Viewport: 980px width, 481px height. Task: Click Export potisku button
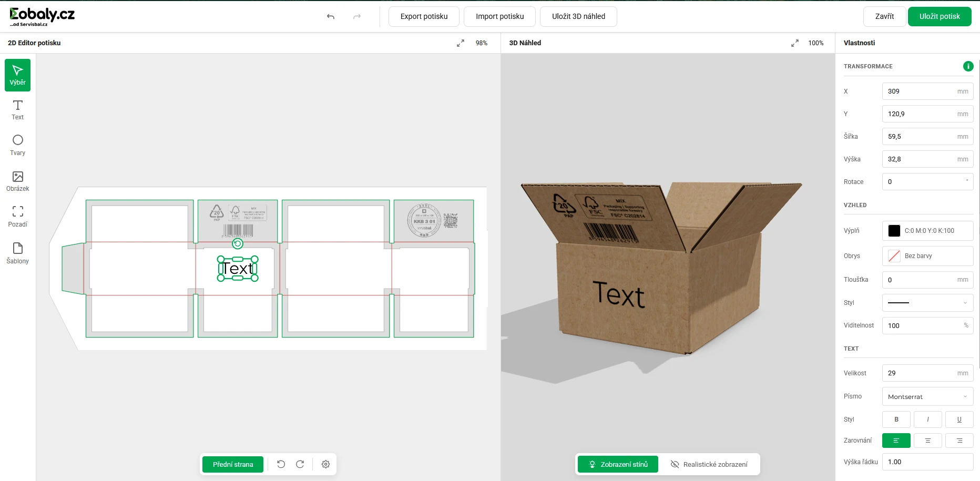(x=424, y=17)
